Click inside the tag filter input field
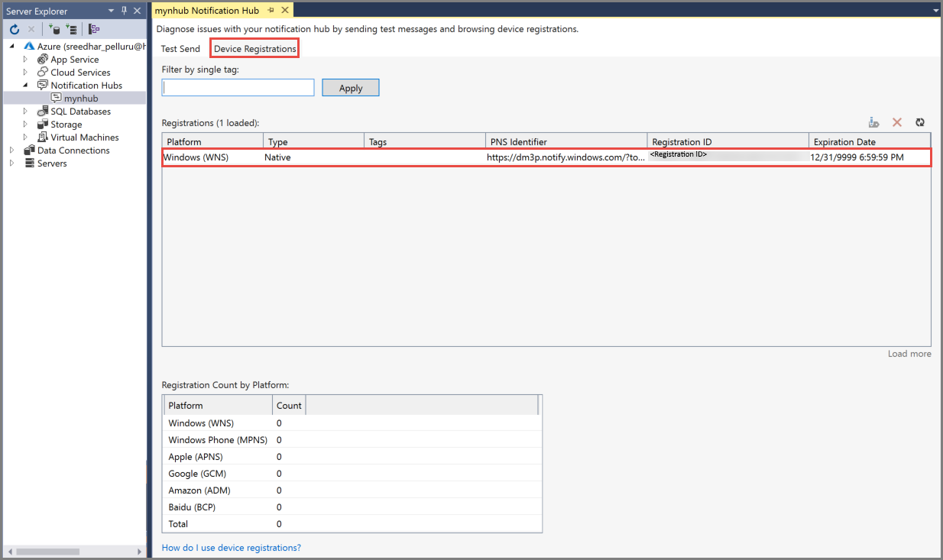 click(237, 87)
